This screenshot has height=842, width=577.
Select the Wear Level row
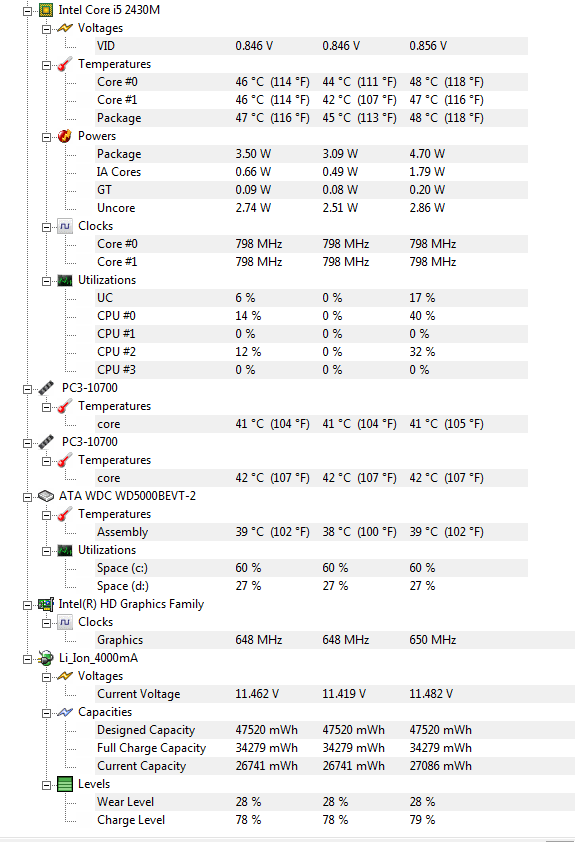pos(311,802)
